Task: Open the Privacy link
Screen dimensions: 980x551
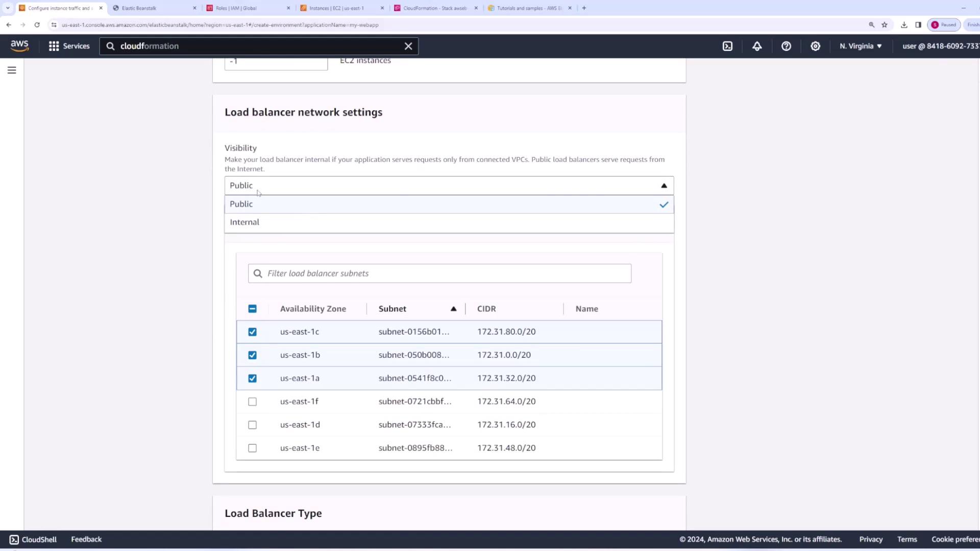Action: click(x=871, y=539)
